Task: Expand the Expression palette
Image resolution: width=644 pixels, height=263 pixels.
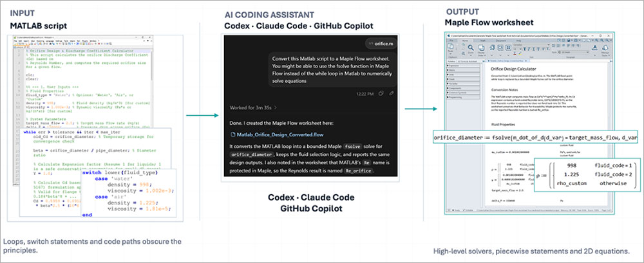Action: [463, 66]
